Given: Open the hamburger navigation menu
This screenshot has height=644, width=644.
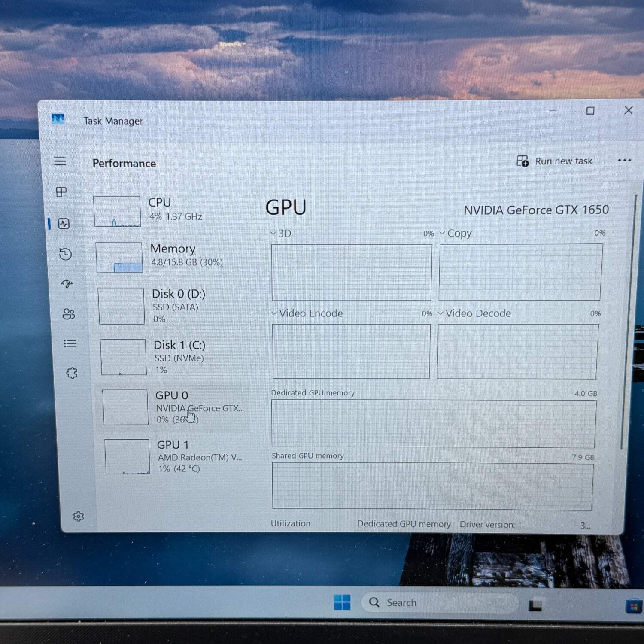Looking at the screenshot, I should 60,161.
